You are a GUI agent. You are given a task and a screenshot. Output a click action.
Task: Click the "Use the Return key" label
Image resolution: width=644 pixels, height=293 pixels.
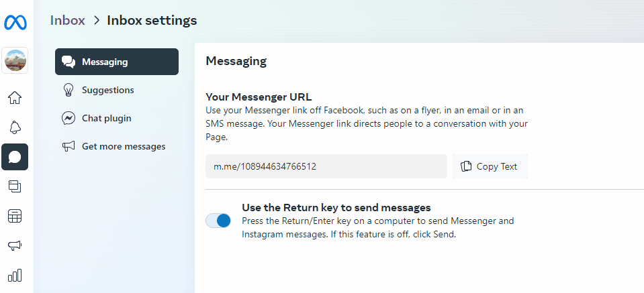tap(336, 207)
